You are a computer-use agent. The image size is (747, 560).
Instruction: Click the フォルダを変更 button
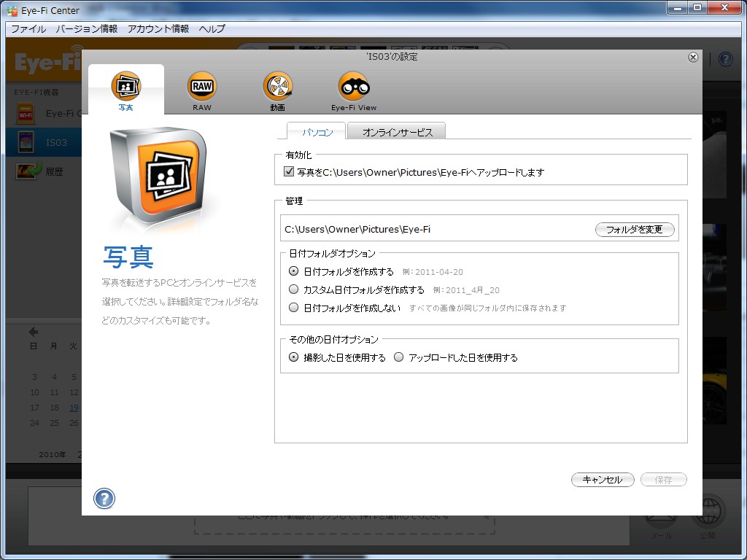[x=635, y=230]
